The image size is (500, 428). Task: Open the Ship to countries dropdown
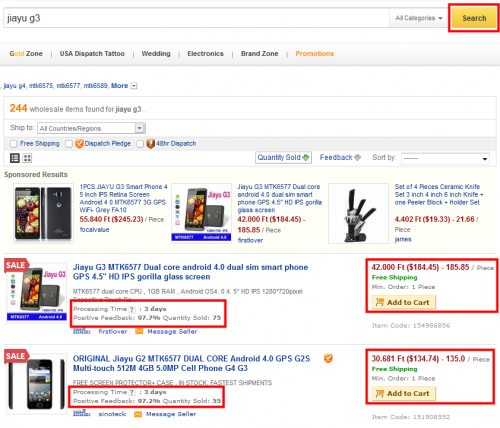coord(91,128)
